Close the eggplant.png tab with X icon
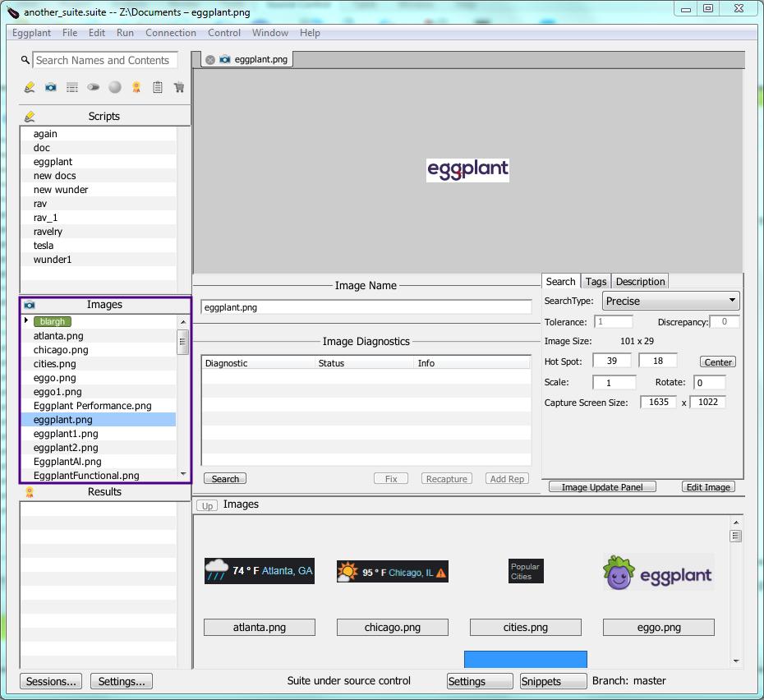The width and height of the screenshot is (764, 700). (x=210, y=60)
